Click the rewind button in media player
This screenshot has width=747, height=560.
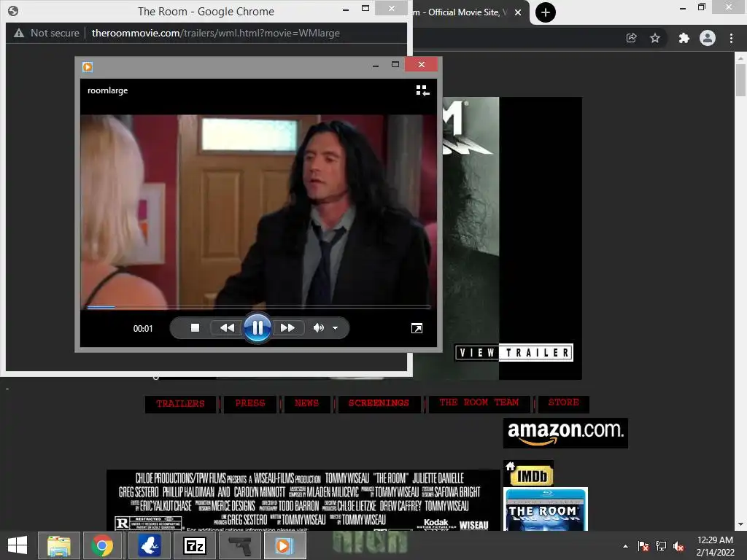click(x=228, y=327)
